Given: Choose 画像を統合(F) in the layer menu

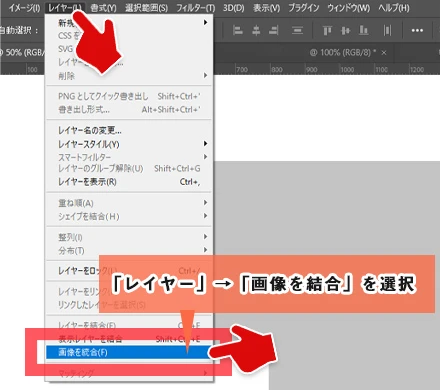Looking at the screenshot, I should pos(129,352).
